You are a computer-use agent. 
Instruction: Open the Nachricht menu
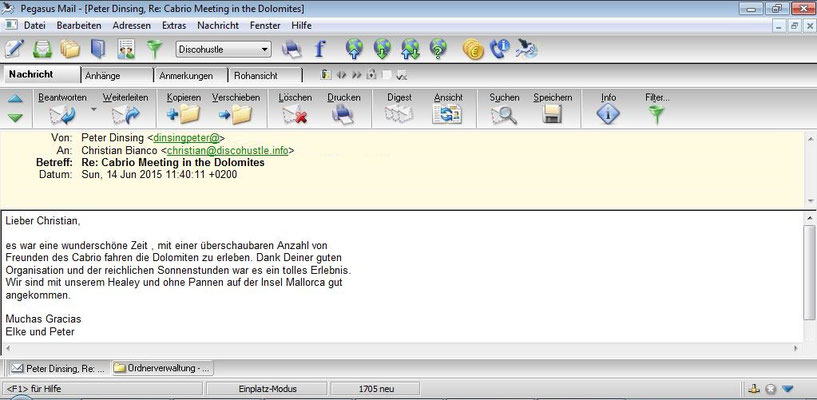(x=218, y=26)
